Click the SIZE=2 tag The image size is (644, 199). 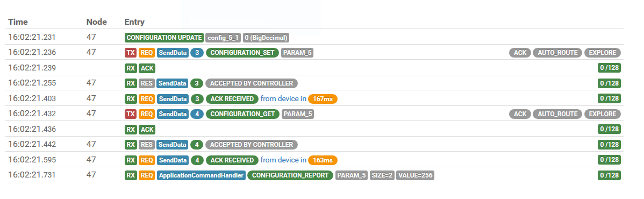tap(382, 175)
